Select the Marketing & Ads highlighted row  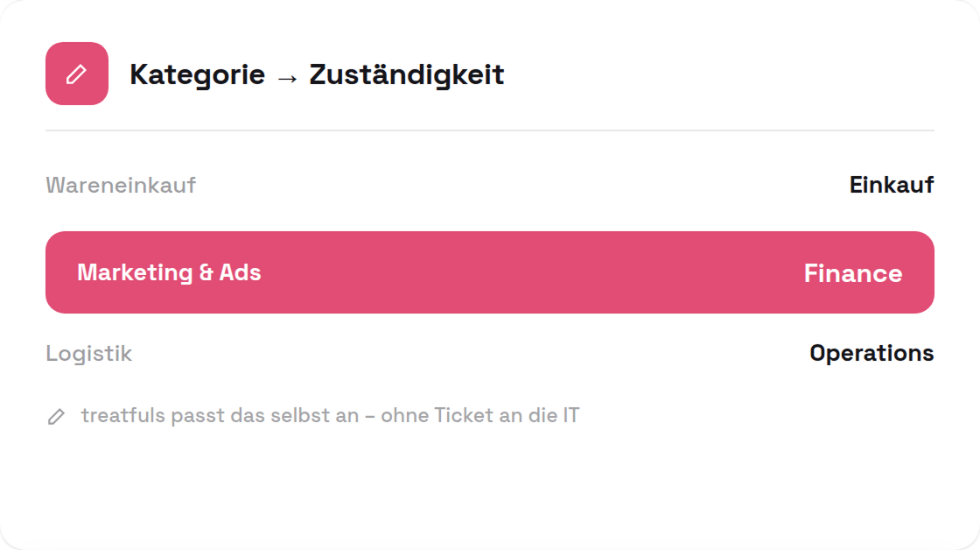coord(490,272)
